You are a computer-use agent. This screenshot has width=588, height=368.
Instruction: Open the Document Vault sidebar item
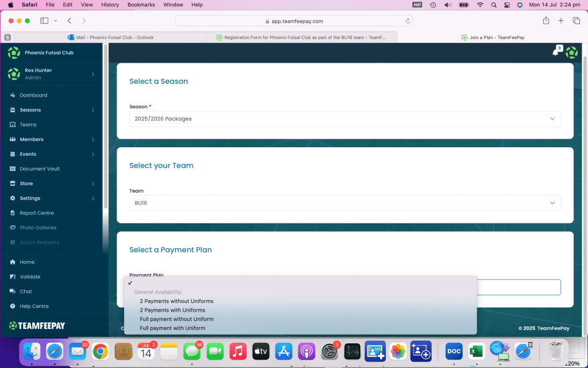(x=40, y=168)
